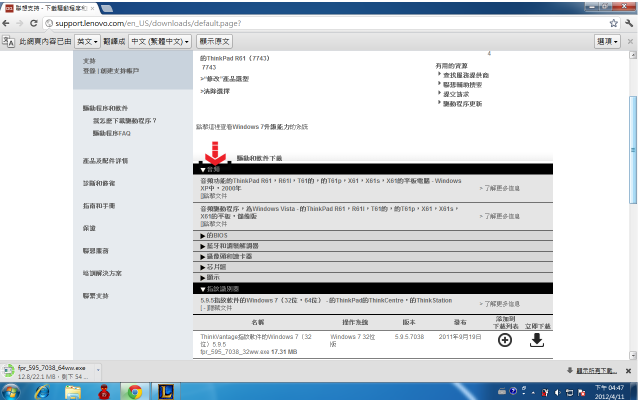
Task: Add the ThinkVantage file to the download list
Action: click(x=505, y=340)
